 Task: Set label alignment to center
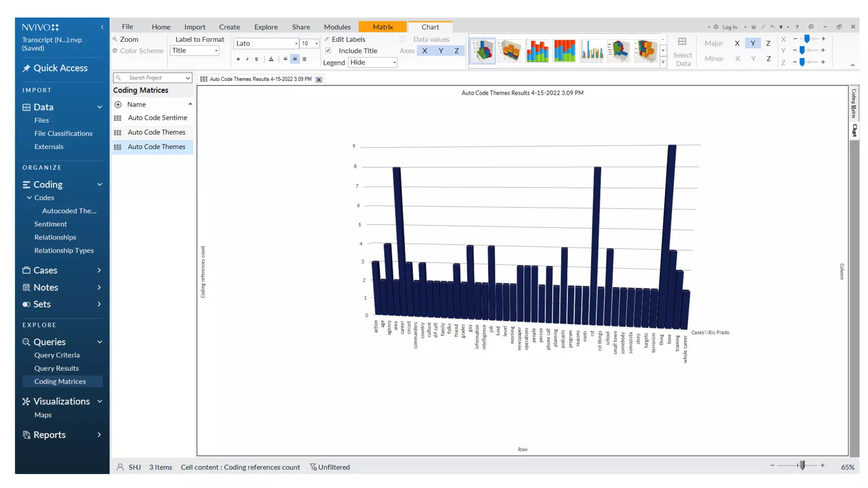pyautogui.click(x=295, y=59)
